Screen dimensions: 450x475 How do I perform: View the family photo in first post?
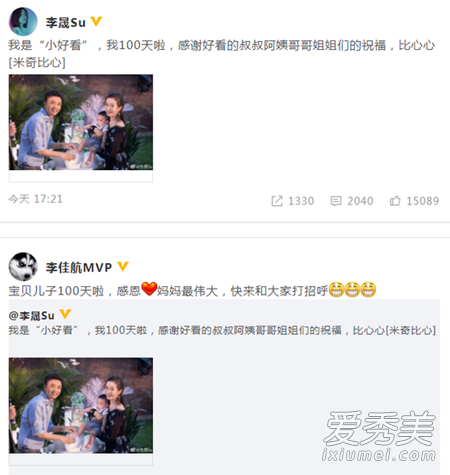click(81, 122)
